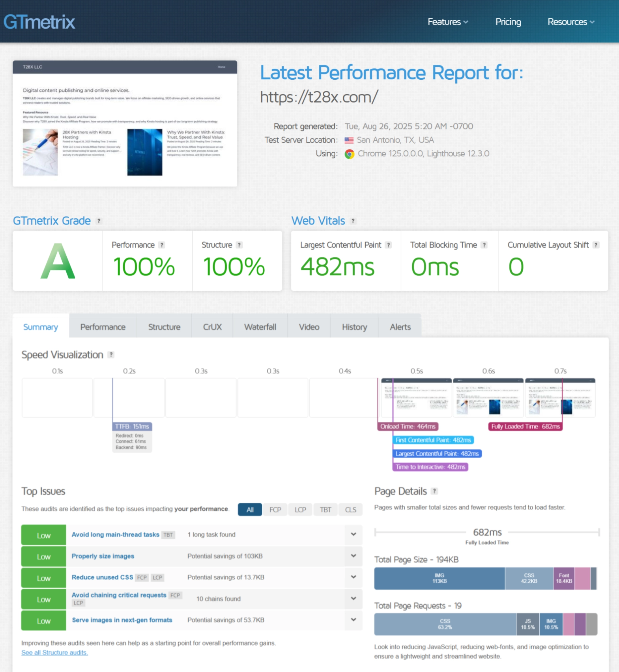Click the Onload Time 464ms marker
This screenshot has height=672, width=619.
click(x=408, y=426)
